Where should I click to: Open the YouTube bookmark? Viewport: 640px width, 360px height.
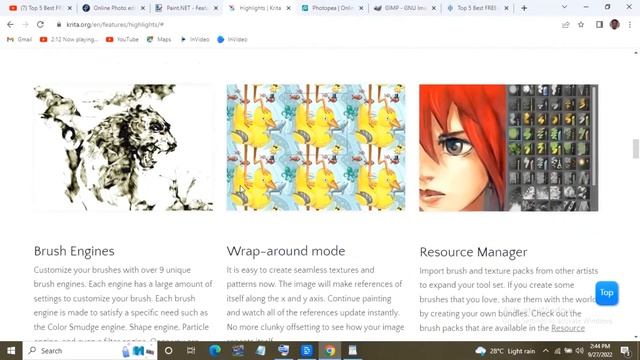point(122,39)
